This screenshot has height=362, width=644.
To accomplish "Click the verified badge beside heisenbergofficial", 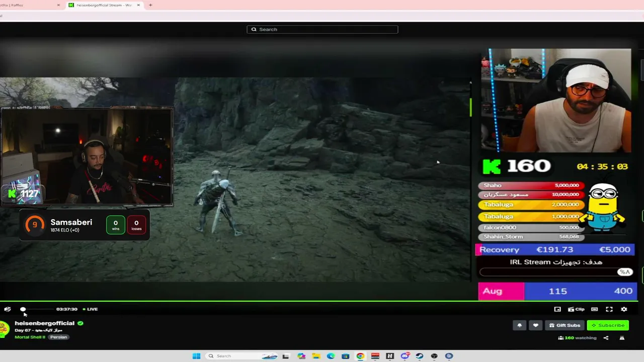I will coord(80,323).
